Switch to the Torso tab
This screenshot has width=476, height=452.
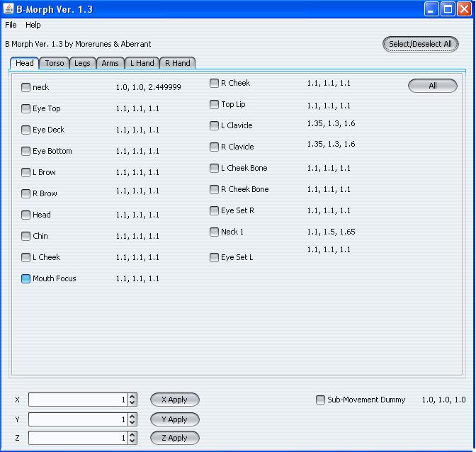tap(55, 63)
